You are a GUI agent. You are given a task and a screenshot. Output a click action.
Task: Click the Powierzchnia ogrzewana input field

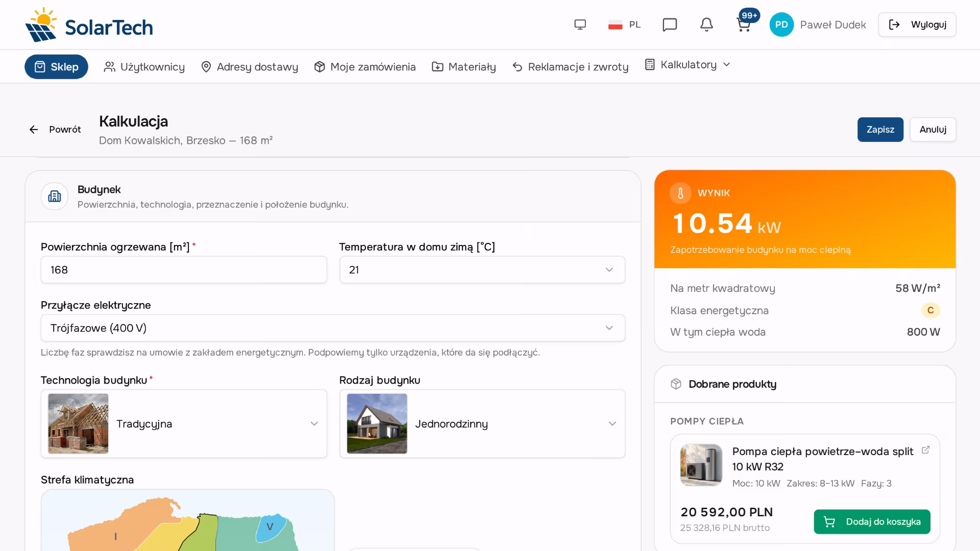tap(184, 270)
